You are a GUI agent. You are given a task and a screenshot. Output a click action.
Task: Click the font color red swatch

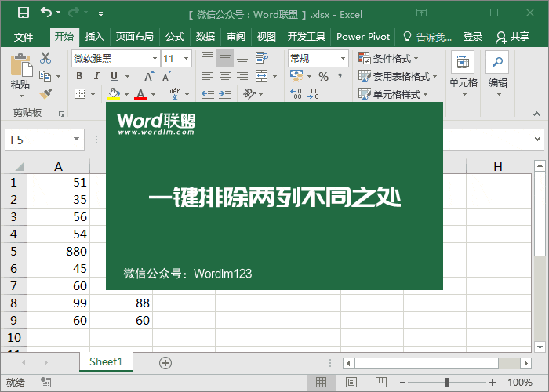pos(140,94)
